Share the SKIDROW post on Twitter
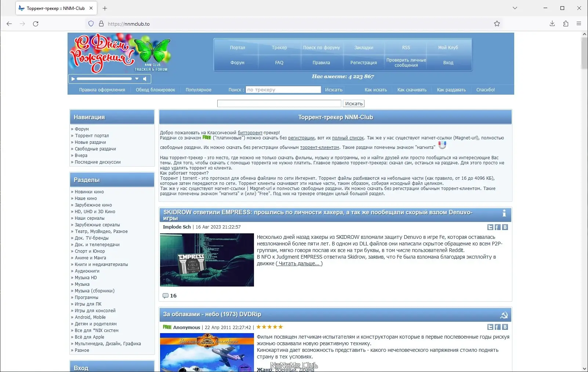 tap(490, 227)
